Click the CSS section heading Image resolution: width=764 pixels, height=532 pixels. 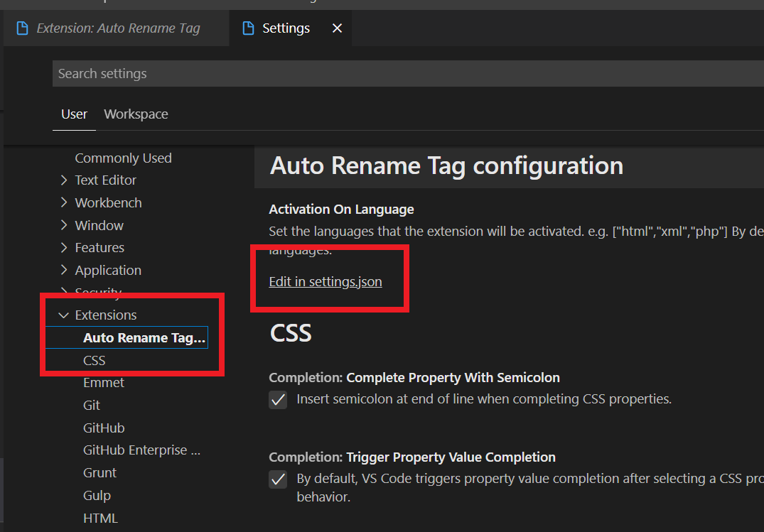click(291, 333)
